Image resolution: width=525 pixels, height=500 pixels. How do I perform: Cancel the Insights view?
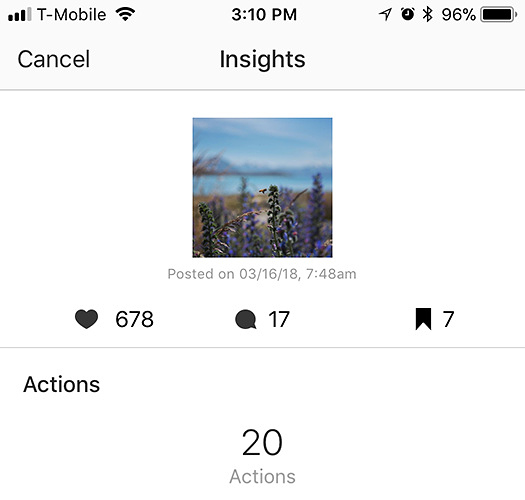(54, 59)
